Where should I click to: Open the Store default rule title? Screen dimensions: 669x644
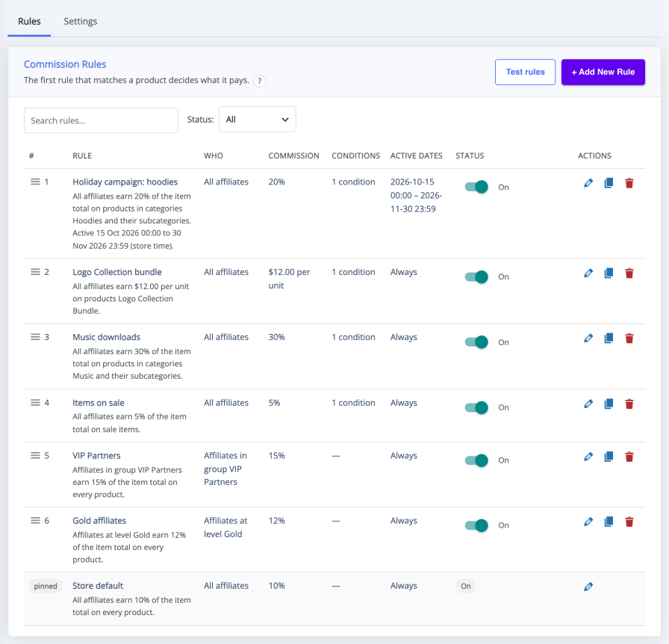point(98,586)
